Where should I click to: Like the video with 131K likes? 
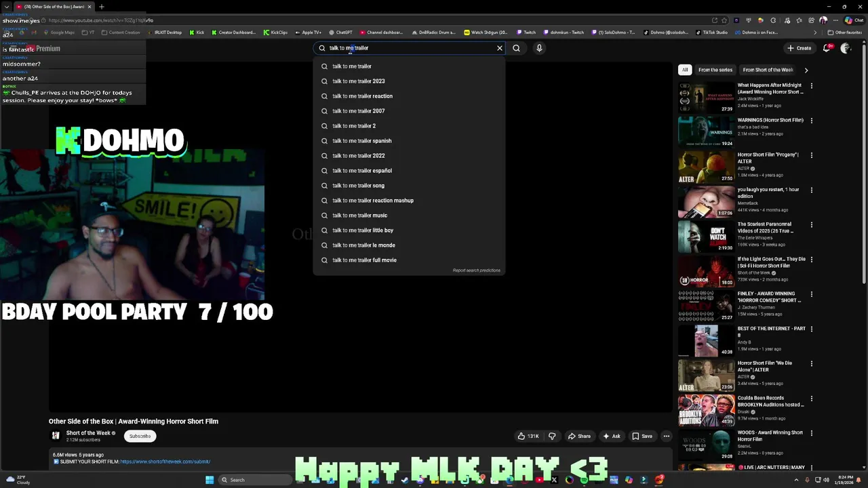point(528,436)
